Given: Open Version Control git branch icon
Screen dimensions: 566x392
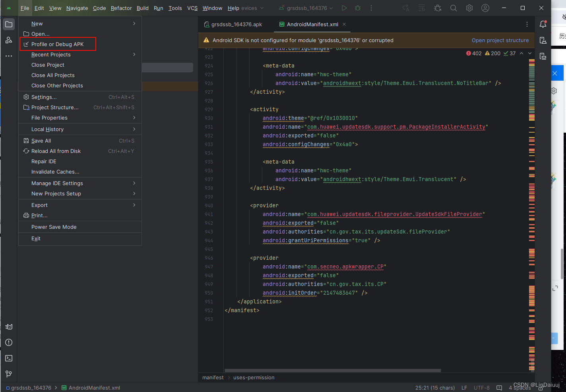Looking at the screenshot, I should point(9,374).
